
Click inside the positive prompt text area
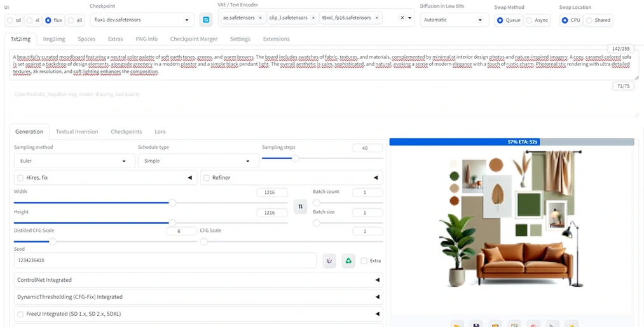[324, 65]
